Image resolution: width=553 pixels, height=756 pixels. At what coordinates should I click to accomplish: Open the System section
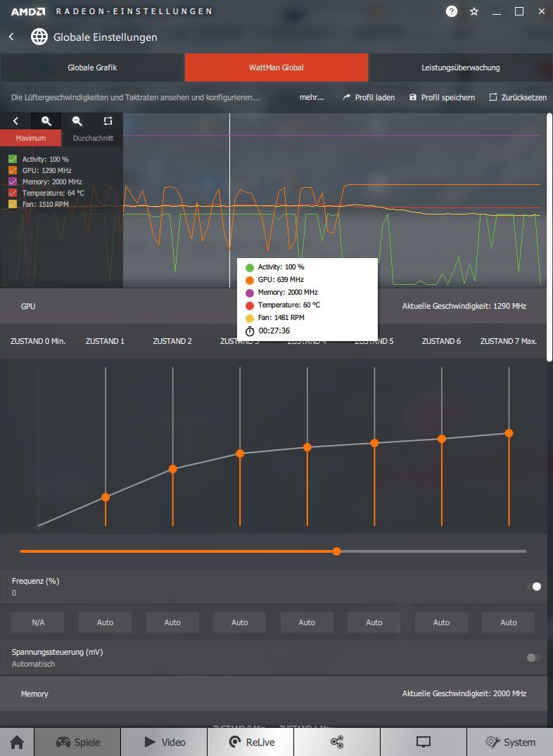coord(510,742)
